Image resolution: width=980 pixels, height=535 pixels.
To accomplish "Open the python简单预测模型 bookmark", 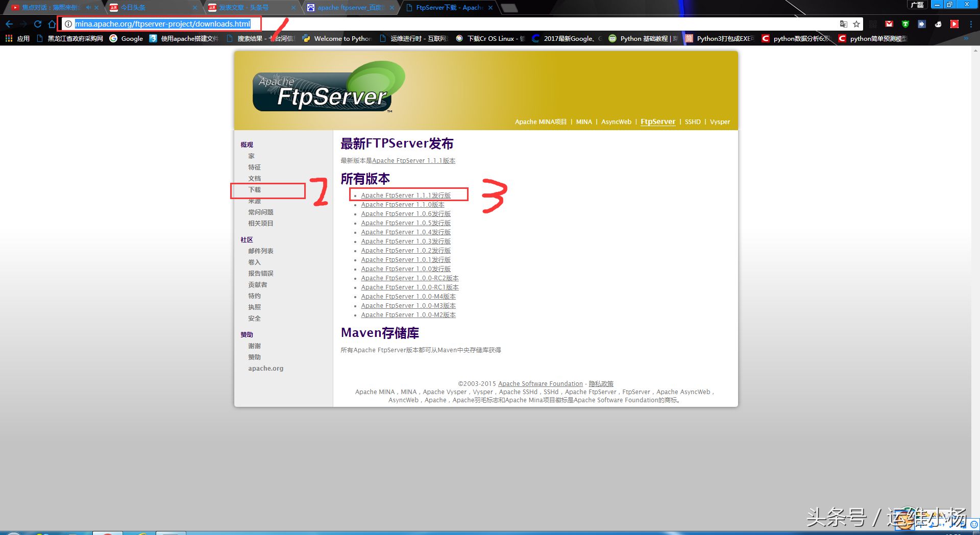I will click(873, 38).
